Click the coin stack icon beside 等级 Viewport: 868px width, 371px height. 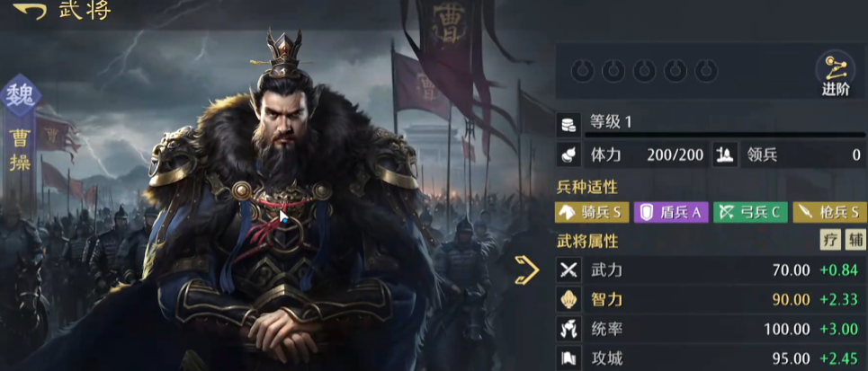coord(569,124)
